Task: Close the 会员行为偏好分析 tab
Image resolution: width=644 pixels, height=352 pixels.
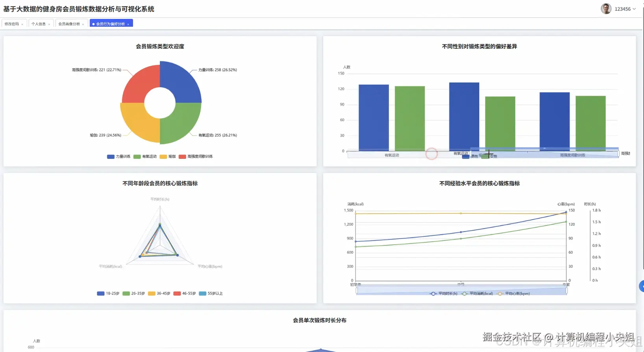Action: tap(128, 24)
